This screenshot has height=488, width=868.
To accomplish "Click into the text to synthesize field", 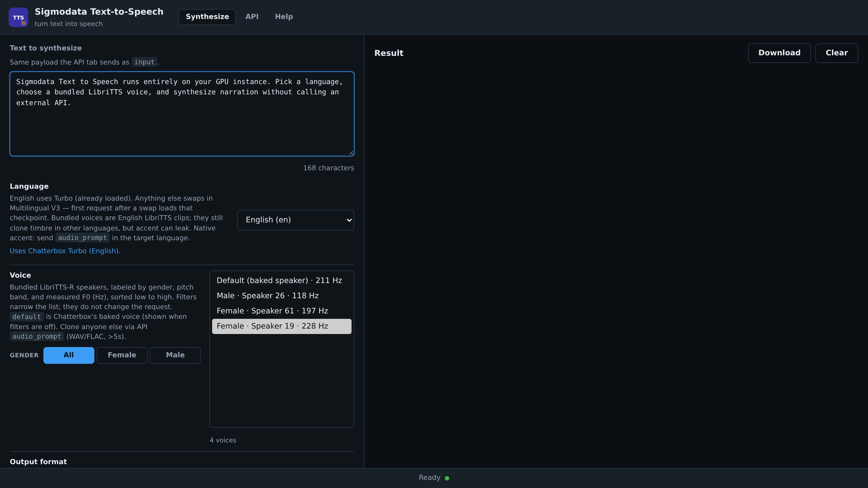I will pos(182,114).
